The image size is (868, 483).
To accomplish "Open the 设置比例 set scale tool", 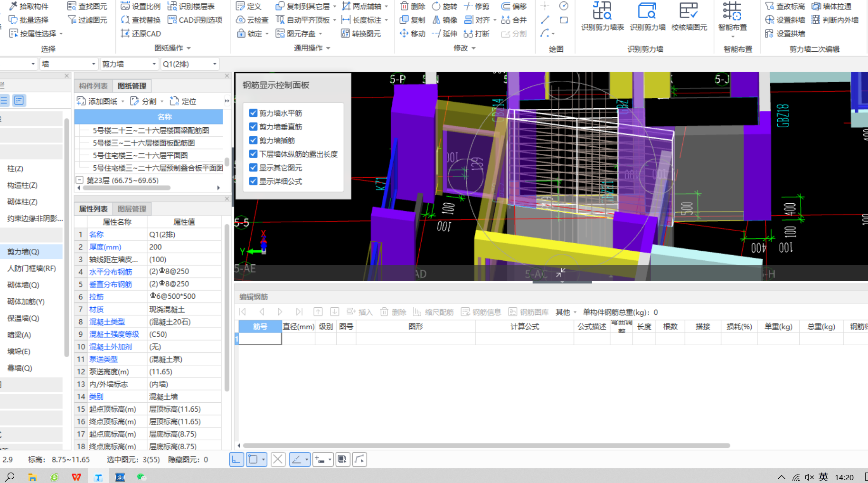I will (141, 6).
